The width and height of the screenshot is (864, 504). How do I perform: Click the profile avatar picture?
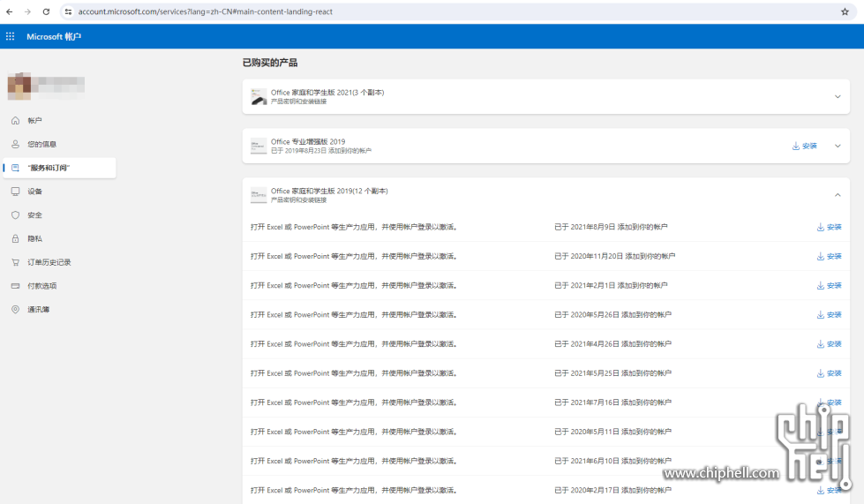(19, 86)
